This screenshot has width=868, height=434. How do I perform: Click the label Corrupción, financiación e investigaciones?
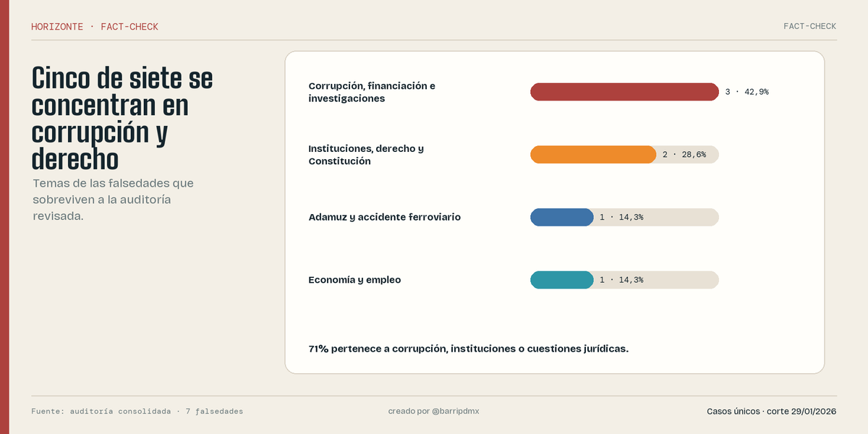372,92
